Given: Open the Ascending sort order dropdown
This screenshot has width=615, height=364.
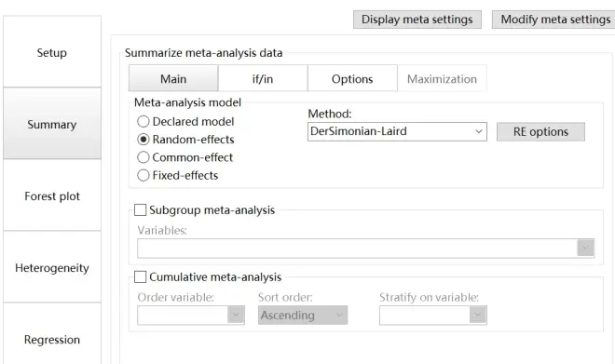Looking at the screenshot, I should (303, 315).
